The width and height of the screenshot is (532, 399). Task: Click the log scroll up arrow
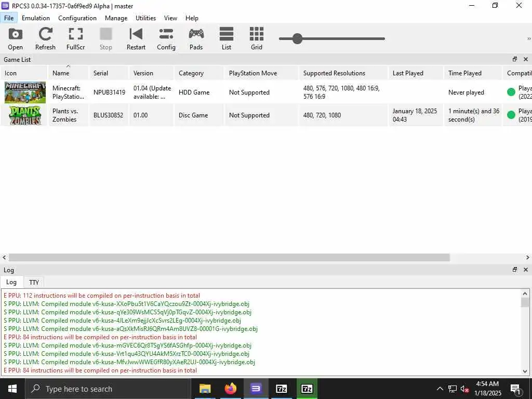[x=525, y=294]
